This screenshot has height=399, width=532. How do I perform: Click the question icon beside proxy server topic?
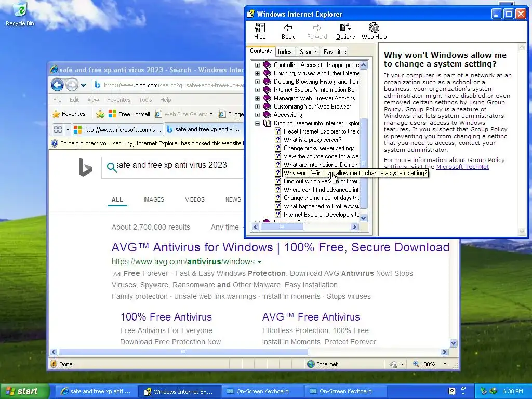tap(278, 140)
